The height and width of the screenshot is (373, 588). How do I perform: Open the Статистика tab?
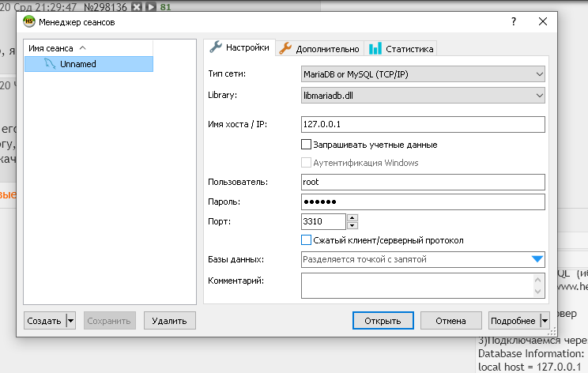(x=401, y=49)
